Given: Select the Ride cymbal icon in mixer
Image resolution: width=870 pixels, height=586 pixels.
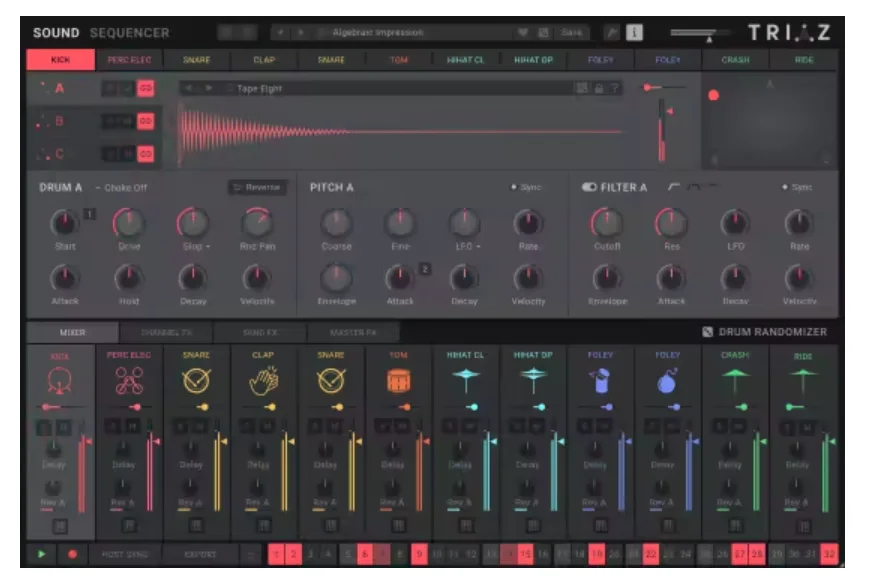Looking at the screenshot, I should click(803, 381).
